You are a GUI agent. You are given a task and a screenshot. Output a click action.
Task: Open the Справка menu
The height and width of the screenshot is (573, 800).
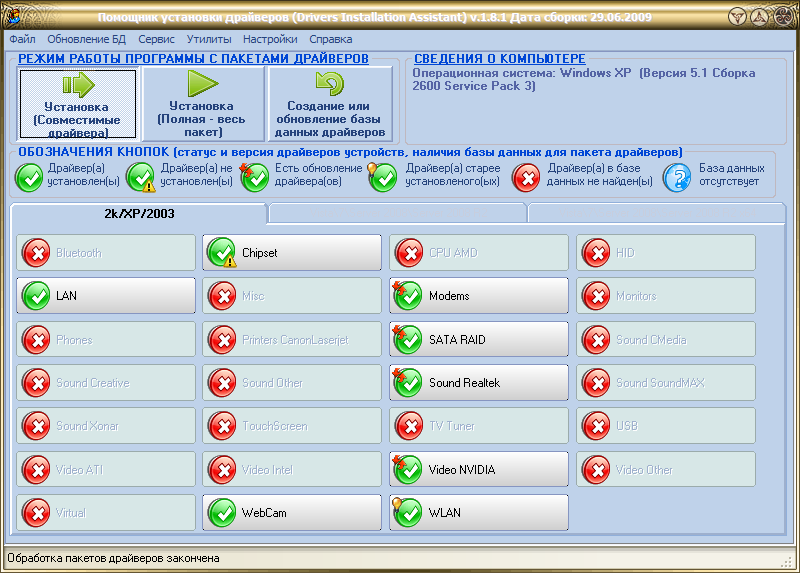click(330, 39)
